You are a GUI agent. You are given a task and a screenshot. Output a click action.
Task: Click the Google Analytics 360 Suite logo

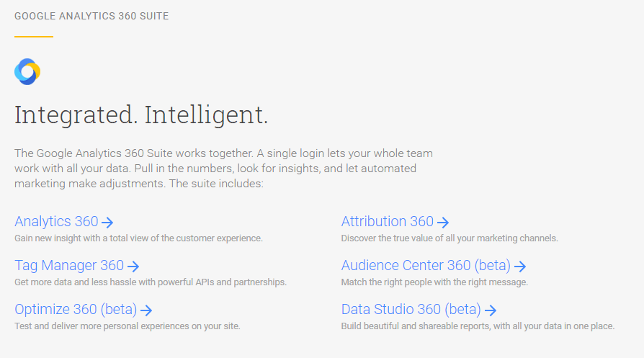point(27,72)
